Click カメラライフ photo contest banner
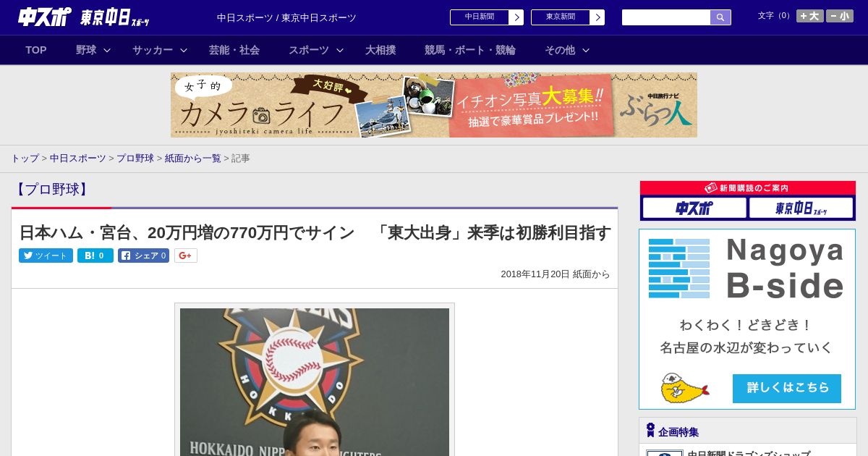Viewport: 868px width, 456px height. coord(434,105)
